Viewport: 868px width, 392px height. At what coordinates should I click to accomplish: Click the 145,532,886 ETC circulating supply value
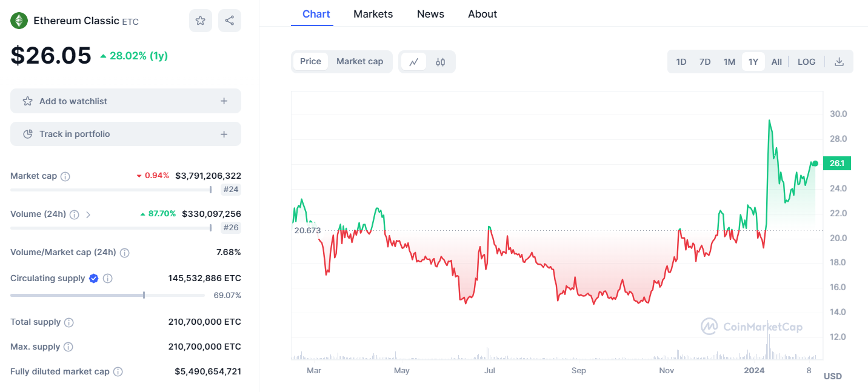[204, 278]
